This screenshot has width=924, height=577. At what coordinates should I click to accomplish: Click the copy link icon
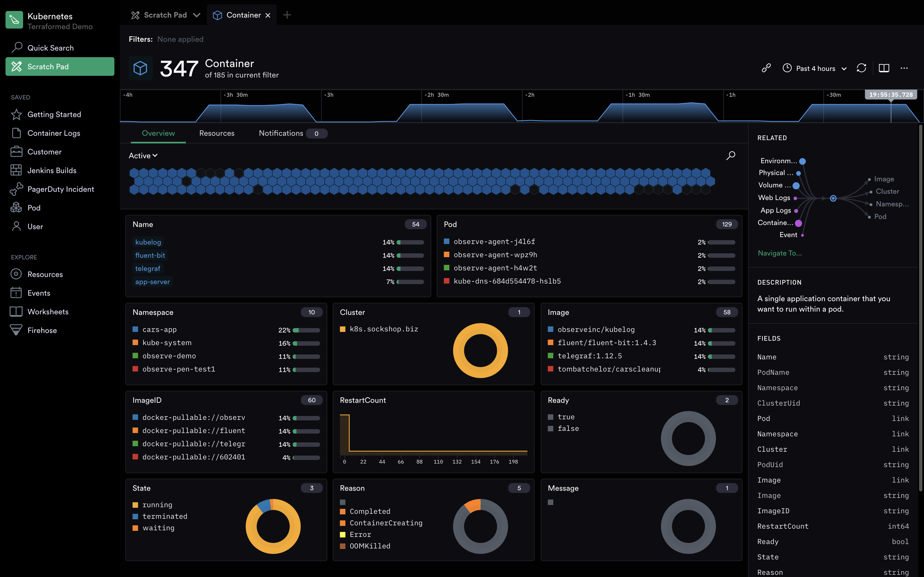pyautogui.click(x=766, y=68)
